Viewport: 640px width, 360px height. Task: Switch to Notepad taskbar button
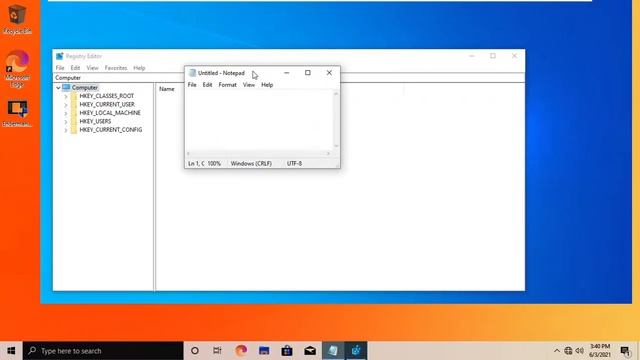(333, 351)
